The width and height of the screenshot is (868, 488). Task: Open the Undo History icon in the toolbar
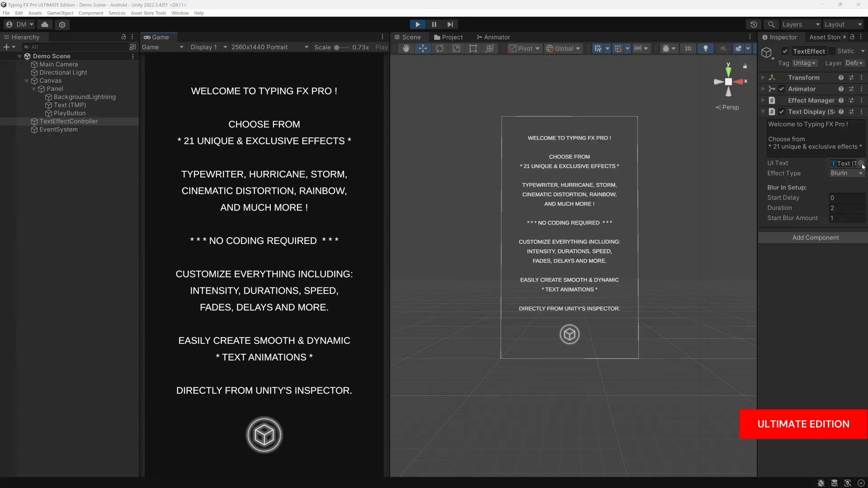click(754, 24)
